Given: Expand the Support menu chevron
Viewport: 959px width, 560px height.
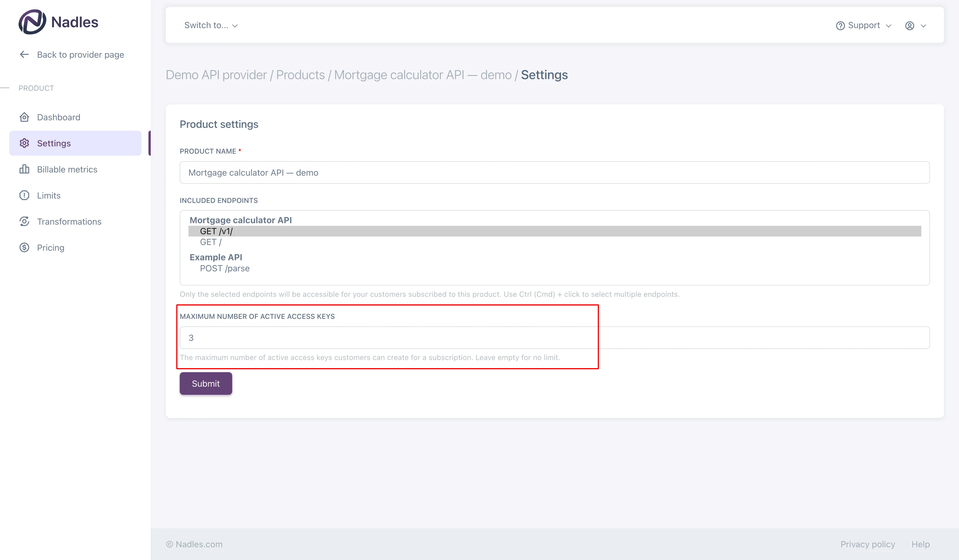Looking at the screenshot, I should 889,26.
